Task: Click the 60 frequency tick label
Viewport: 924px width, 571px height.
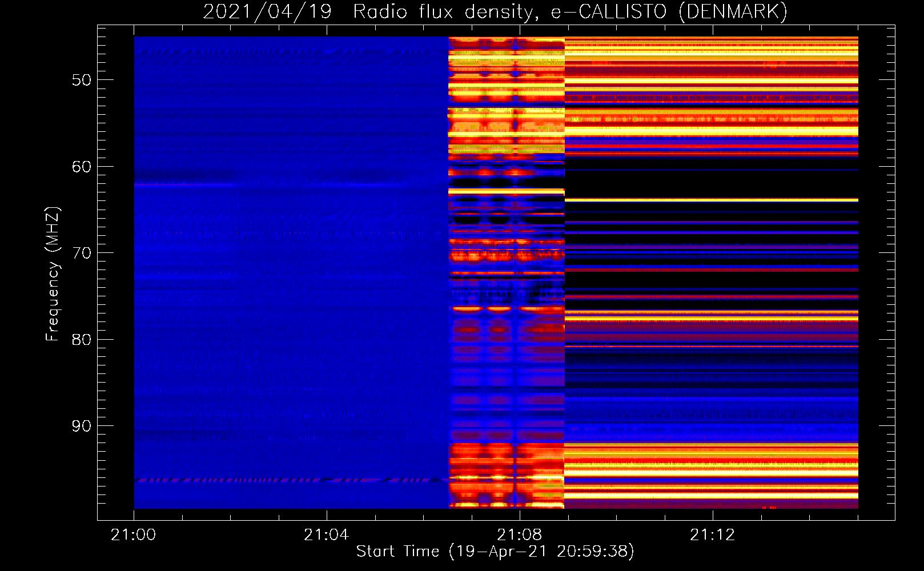Action: [82, 167]
